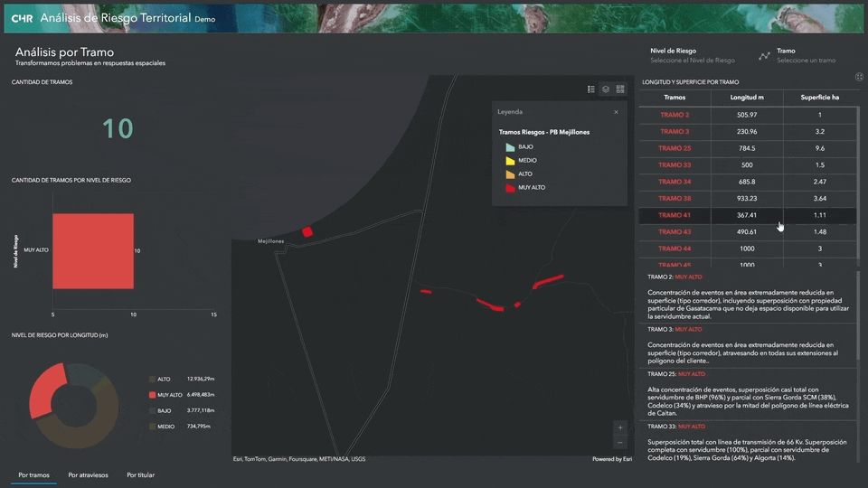
Task: Switch to the Por atraviesos tab
Action: pyautogui.click(x=88, y=474)
